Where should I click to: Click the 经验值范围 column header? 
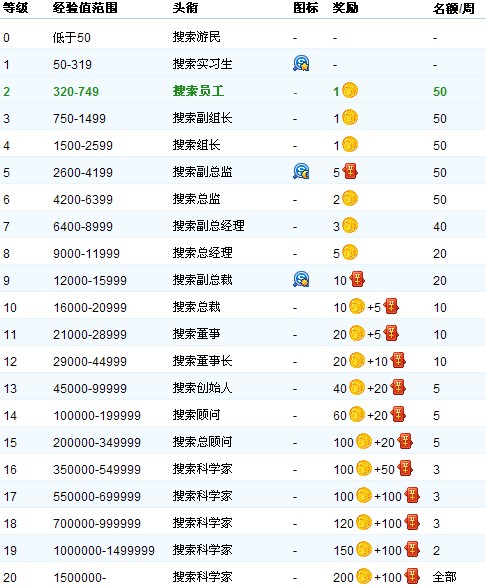click(x=85, y=8)
